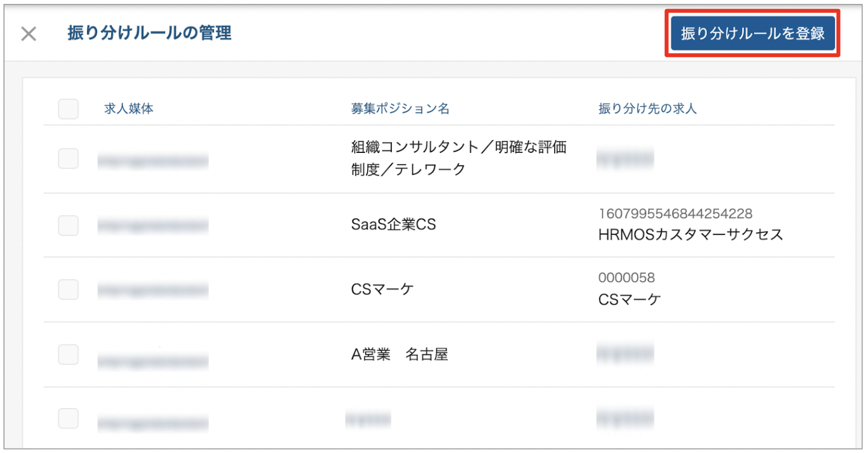Click blurred media name in SaaS企業CS row

click(x=153, y=226)
